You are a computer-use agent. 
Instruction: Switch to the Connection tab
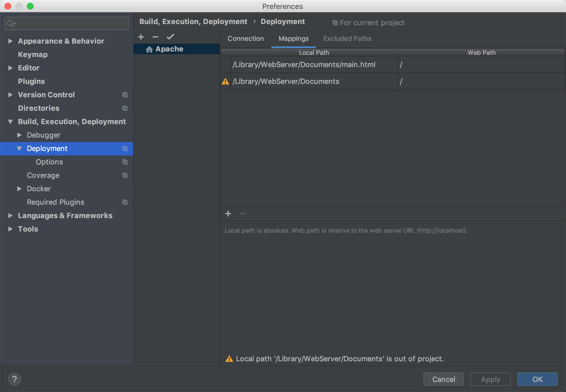[x=246, y=38]
